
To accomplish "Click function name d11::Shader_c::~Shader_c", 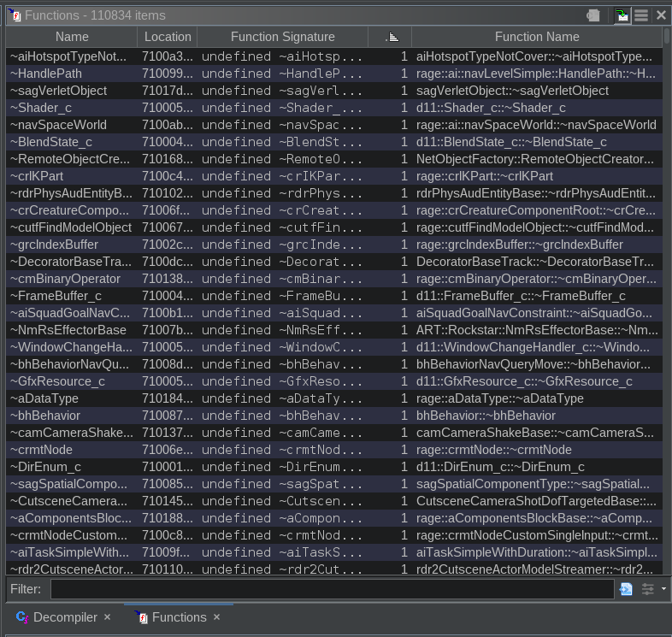I will pos(491,108).
